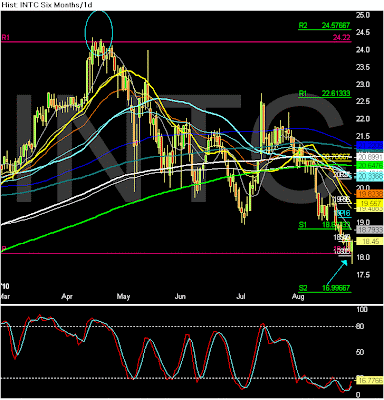This screenshot has height=400, width=384.
Task: Click the 23.0 price axis label
Action: tap(363, 85)
